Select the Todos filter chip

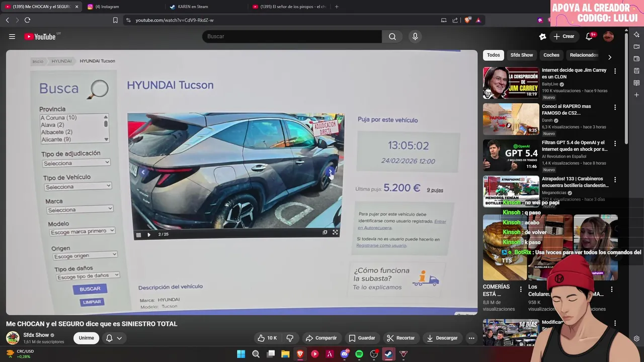coord(494,55)
